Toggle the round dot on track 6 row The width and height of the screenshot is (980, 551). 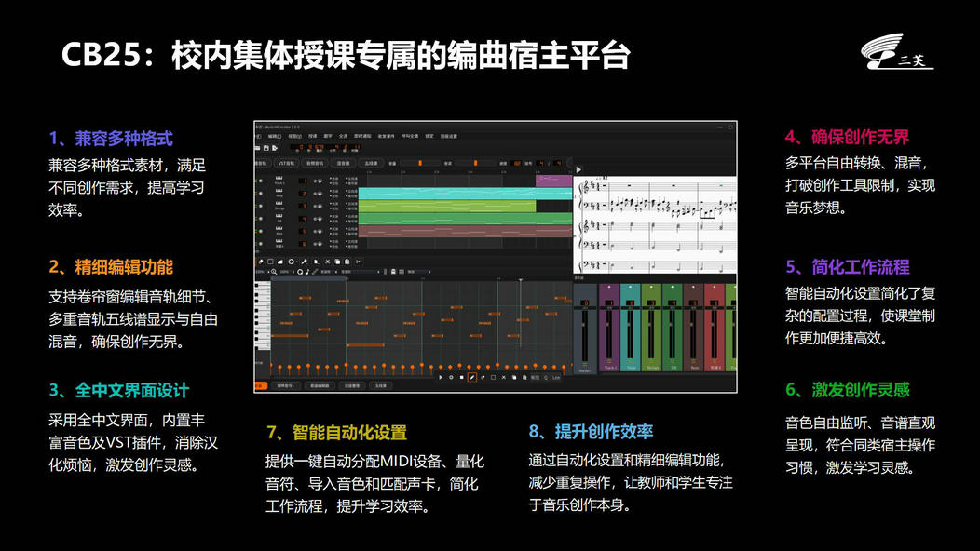(x=261, y=244)
